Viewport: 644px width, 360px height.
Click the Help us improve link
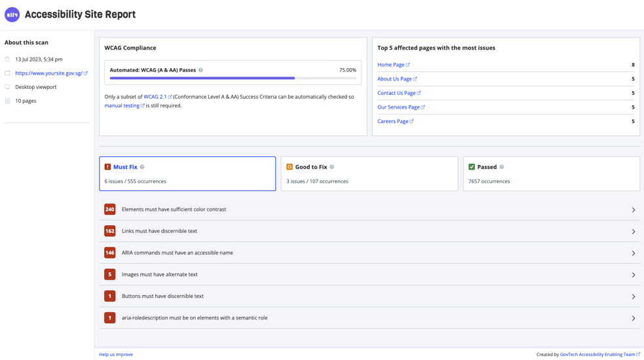[x=116, y=354]
